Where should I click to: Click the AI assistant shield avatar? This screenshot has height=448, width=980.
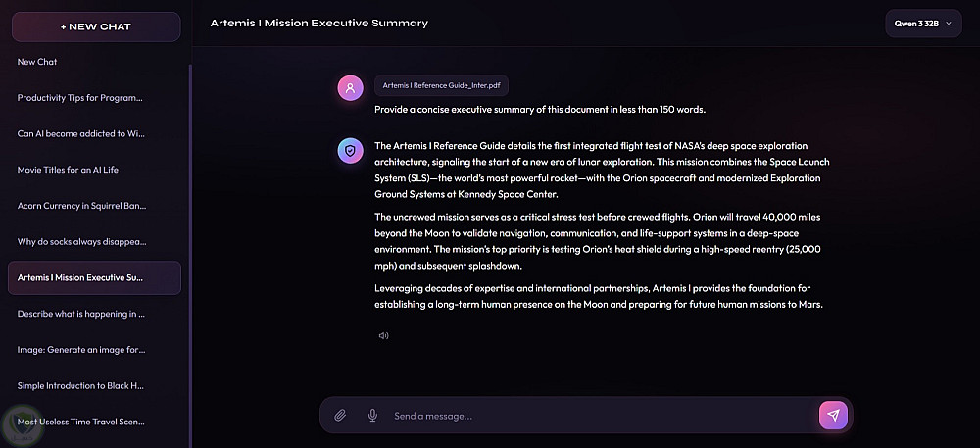[351, 150]
